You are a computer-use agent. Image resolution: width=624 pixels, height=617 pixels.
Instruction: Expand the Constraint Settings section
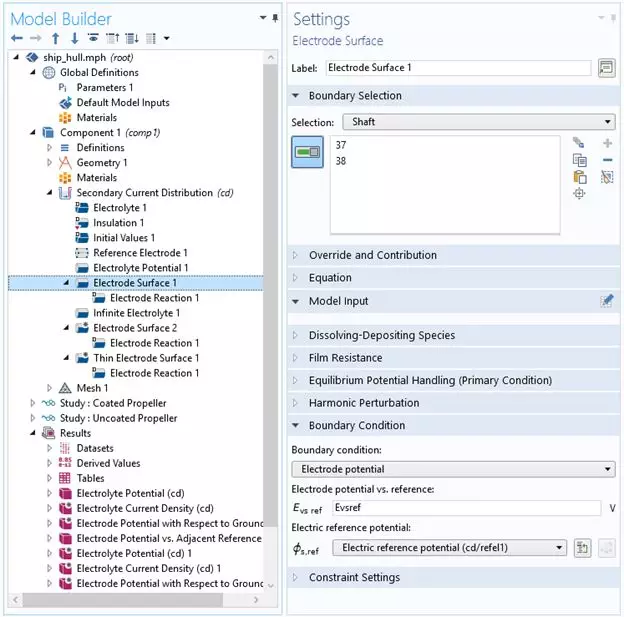354,577
